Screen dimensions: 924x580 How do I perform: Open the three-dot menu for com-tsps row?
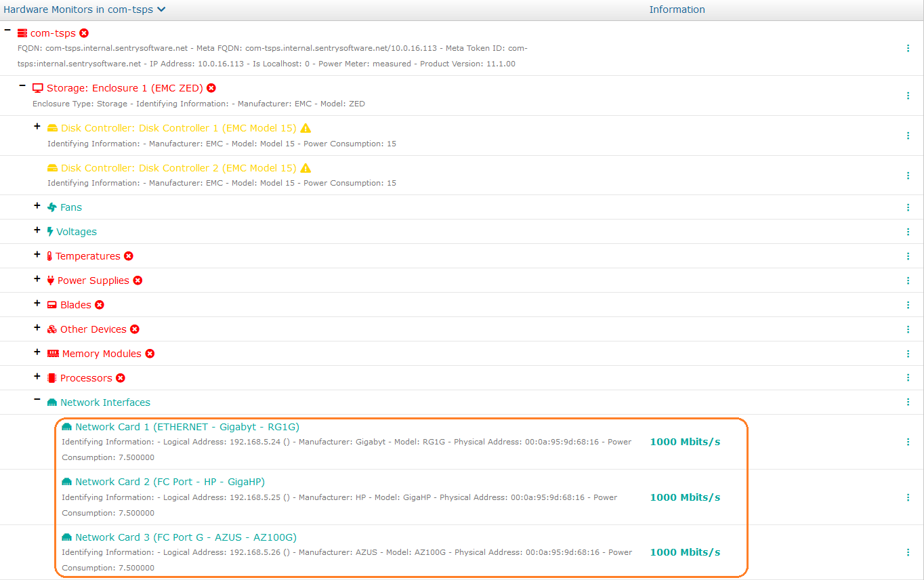[x=908, y=48]
